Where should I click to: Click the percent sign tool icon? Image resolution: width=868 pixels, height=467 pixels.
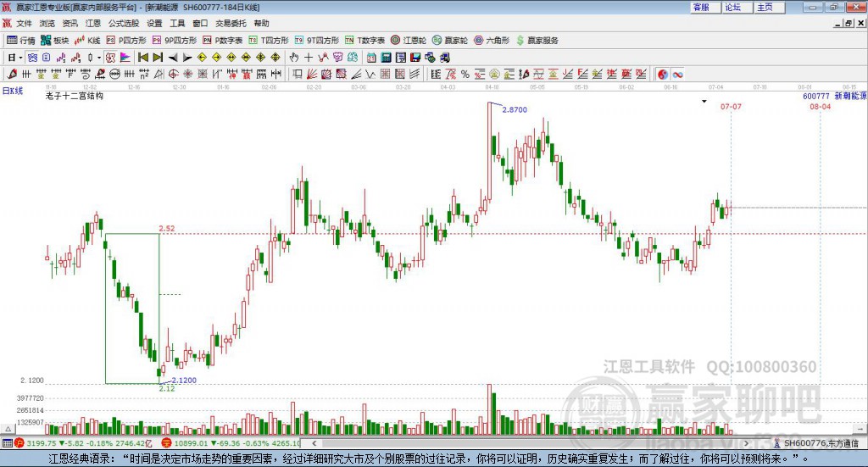[x=465, y=75]
